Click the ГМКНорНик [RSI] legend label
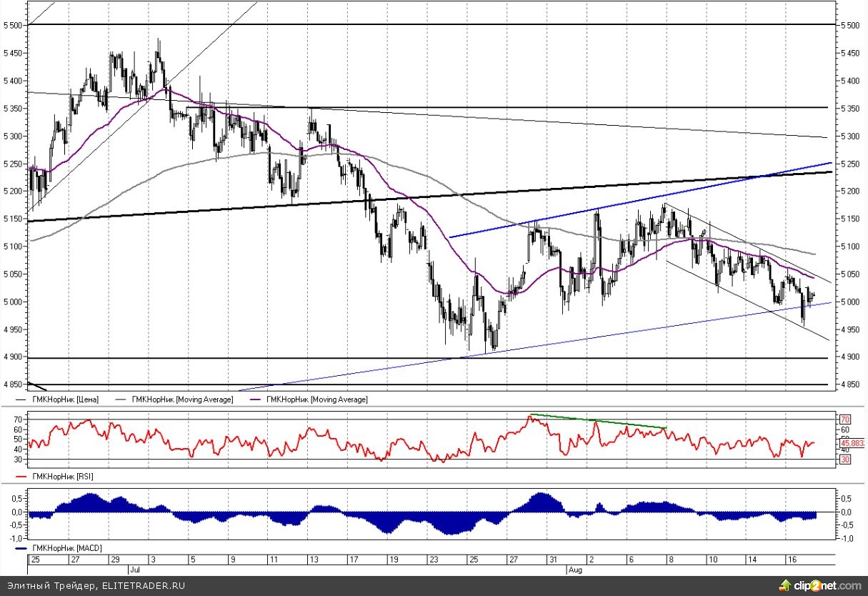The height and width of the screenshot is (596, 868). click(x=61, y=476)
